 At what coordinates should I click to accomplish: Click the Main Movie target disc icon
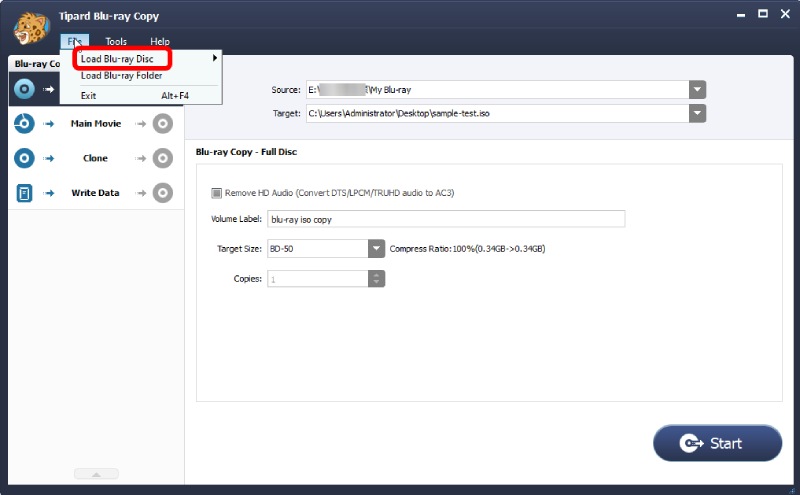point(163,123)
